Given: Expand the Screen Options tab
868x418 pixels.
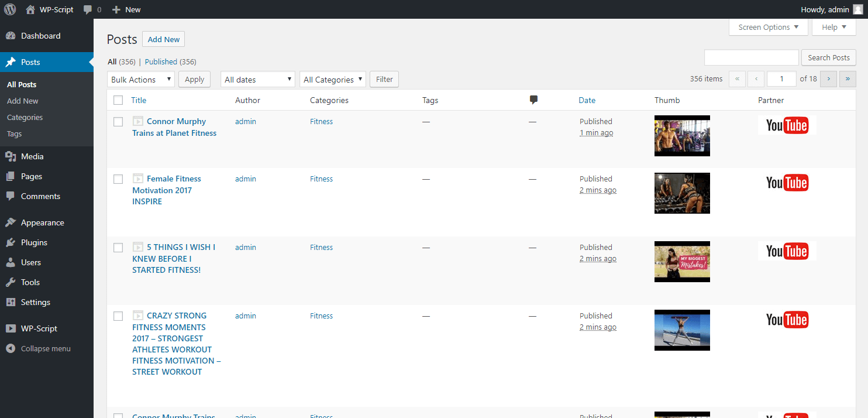Looking at the screenshot, I should [x=769, y=28].
